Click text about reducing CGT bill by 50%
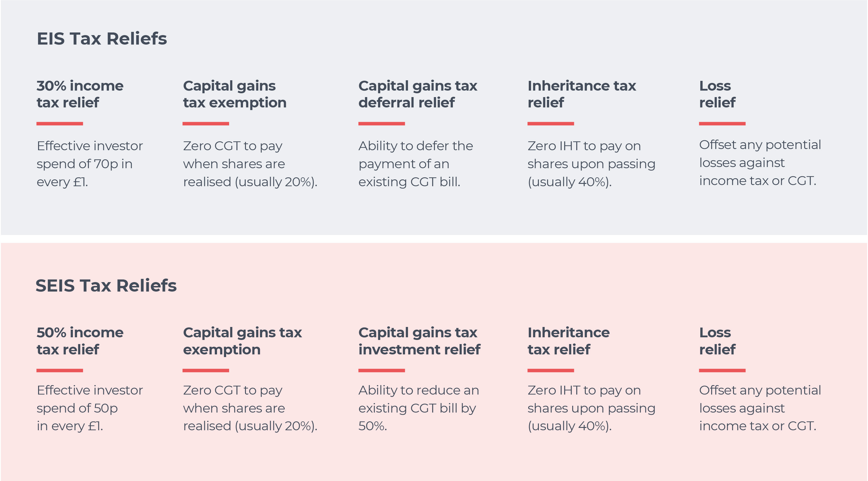 tap(418, 408)
